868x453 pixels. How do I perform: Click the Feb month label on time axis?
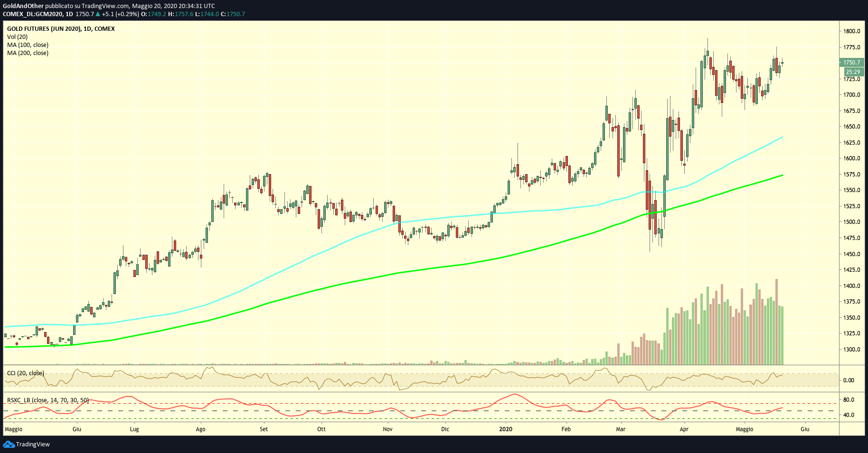566,429
